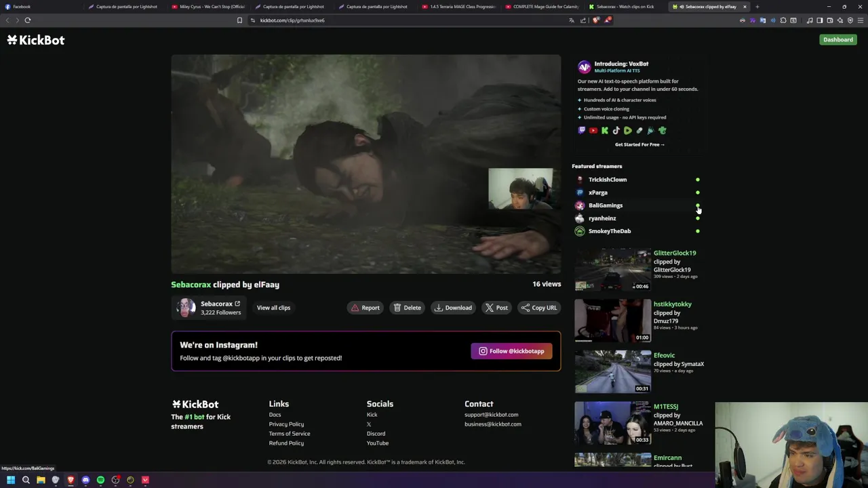Screen dimensions: 868x488
Task: Click the Kick platform icon in VoxBot ad
Action: 605,131
